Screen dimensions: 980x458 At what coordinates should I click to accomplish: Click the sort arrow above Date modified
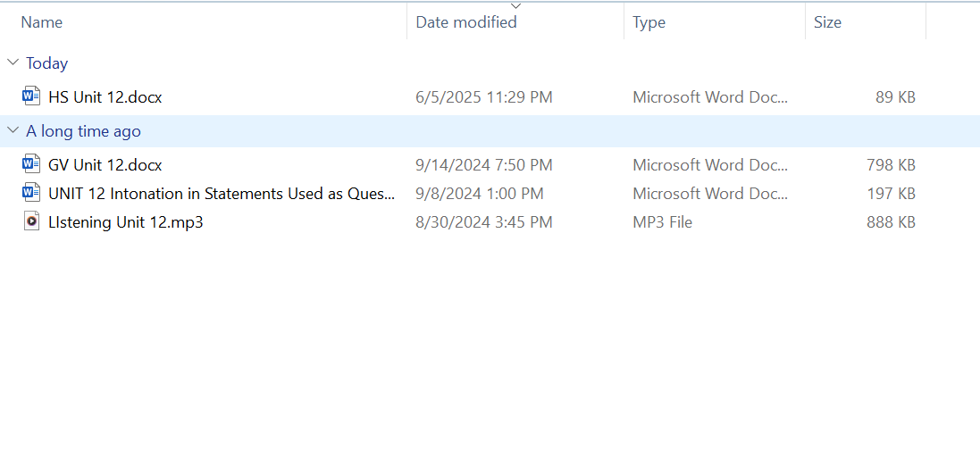(515, 6)
